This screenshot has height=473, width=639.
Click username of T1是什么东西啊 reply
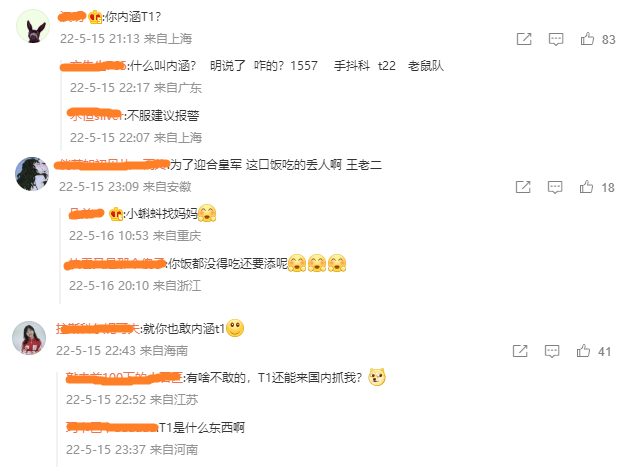click(112, 427)
